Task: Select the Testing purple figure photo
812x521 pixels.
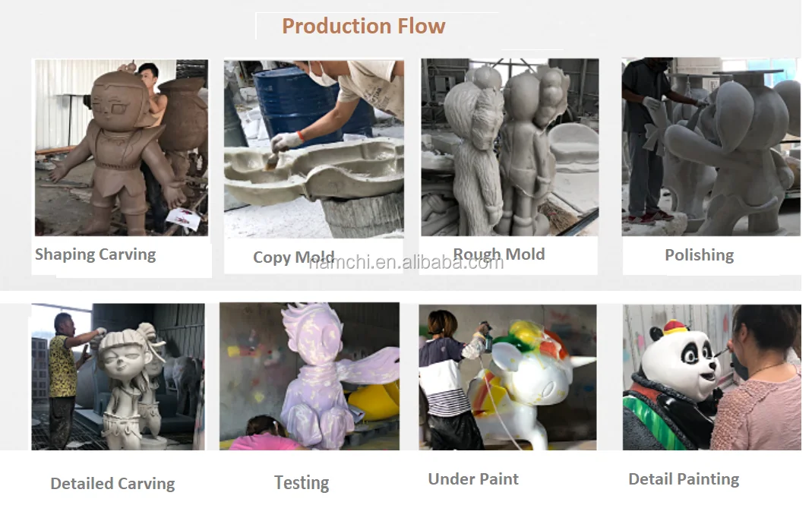Action: [x=309, y=376]
